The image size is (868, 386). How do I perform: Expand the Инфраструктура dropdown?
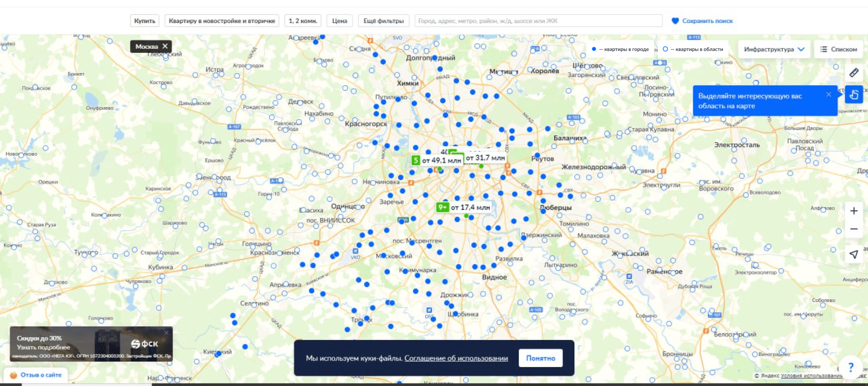click(774, 49)
